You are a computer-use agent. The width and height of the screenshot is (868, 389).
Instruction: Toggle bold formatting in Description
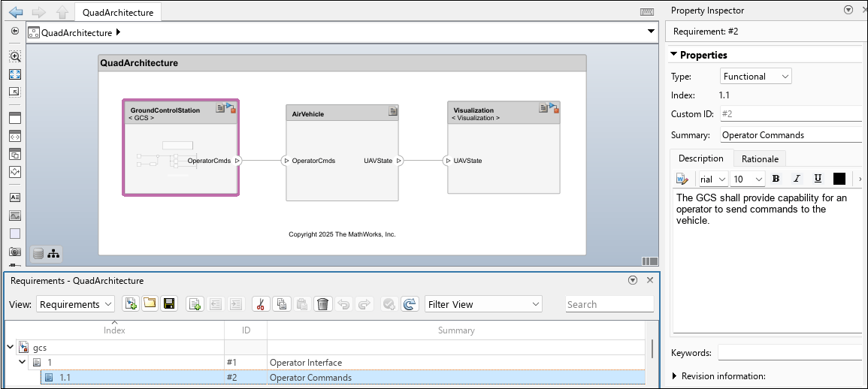tap(776, 179)
